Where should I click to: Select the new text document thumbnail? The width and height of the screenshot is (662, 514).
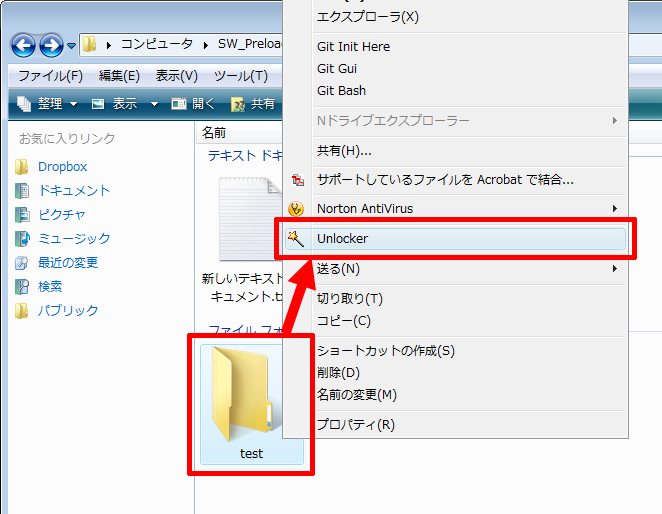(251, 219)
